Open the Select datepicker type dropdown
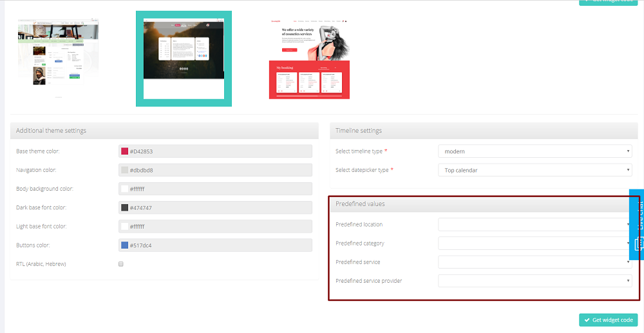 click(x=535, y=170)
